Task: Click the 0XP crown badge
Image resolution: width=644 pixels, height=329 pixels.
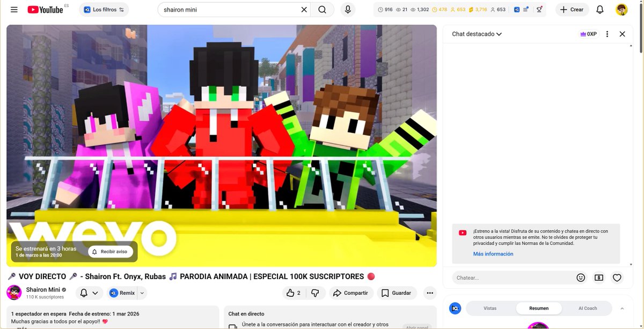Action: click(x=588, y=34)
